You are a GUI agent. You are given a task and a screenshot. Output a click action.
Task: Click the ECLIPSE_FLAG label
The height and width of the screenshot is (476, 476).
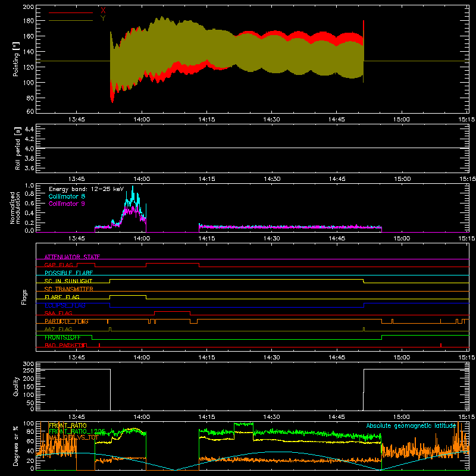65,305
